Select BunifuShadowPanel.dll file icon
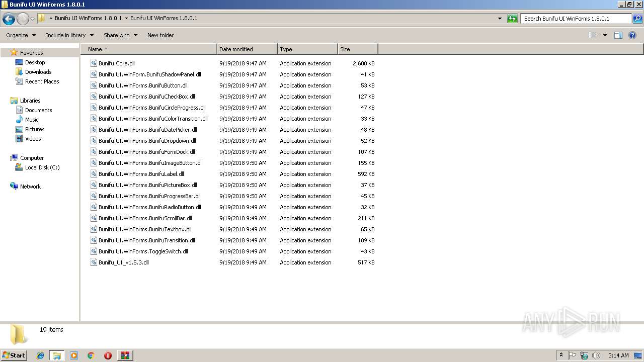 [x=94, y=74]
